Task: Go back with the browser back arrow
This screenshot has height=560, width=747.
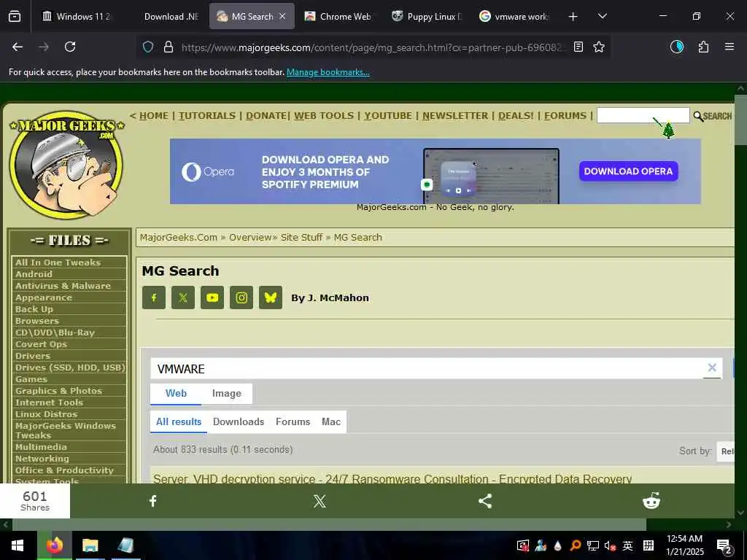Action: (18, 47)
